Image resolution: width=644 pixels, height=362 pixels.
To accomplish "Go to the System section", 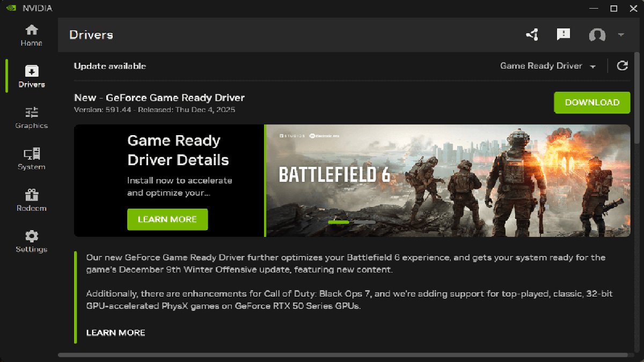I will pos(32,159).
